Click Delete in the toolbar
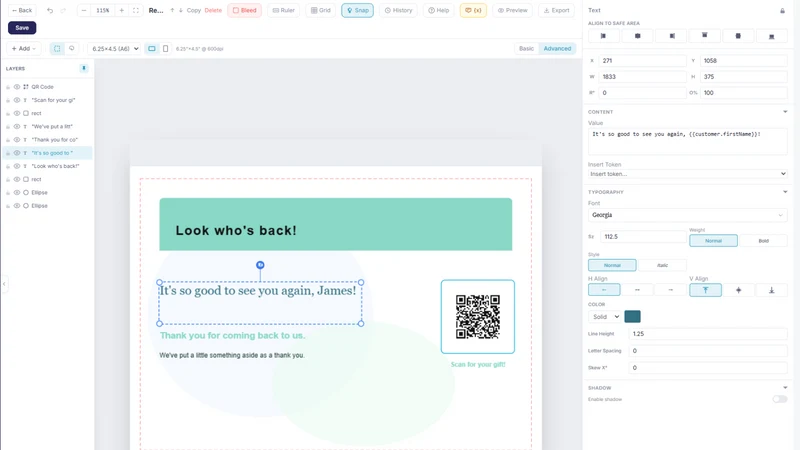 (213, 10)
